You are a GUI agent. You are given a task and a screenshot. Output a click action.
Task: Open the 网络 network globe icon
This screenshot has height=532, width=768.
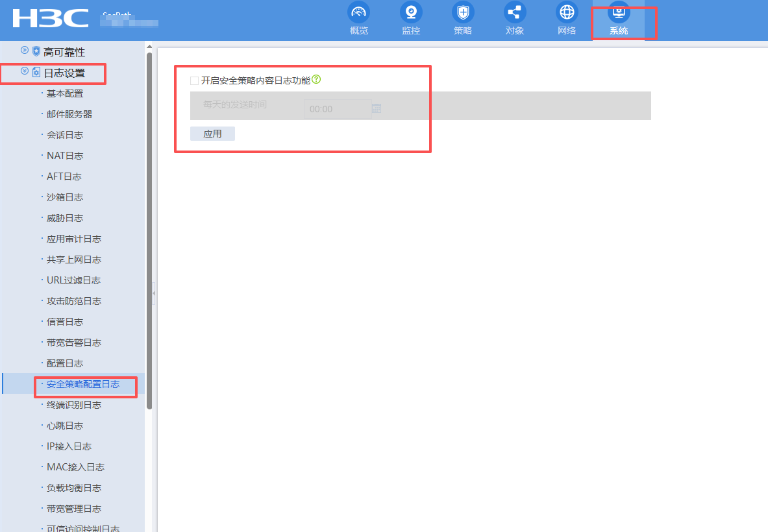[x=567, y=12]
